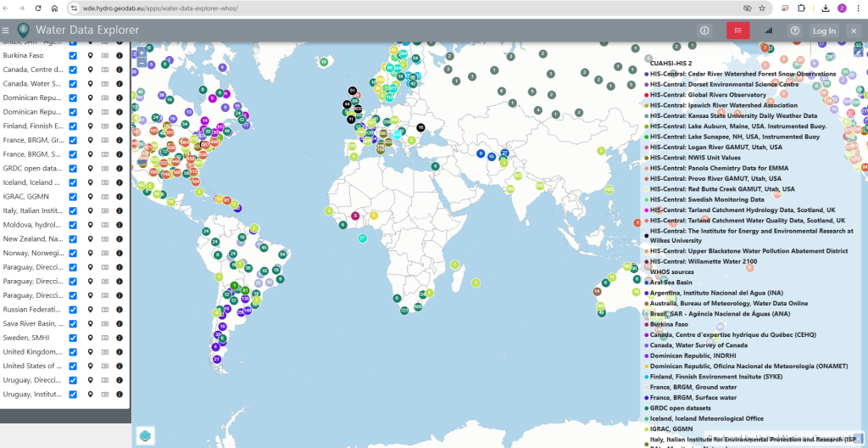Image resolution: width=868 pixels, height=448 pixels.
Task: Click the map layers switcher icon
Action: pos(144,434)
